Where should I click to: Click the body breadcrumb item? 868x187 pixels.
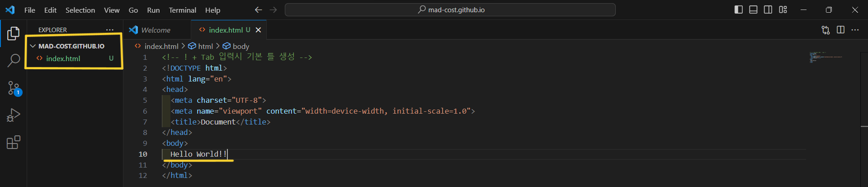pos(241,46)
